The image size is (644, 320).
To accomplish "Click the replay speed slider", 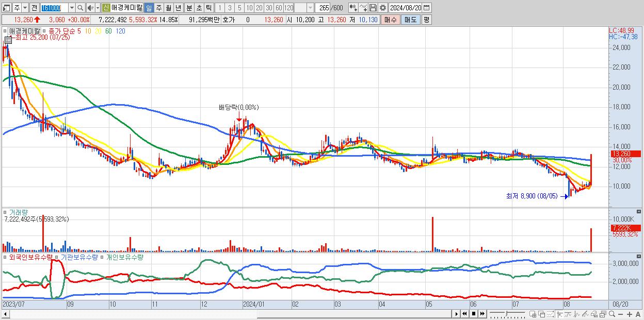I will pos(507,314).
